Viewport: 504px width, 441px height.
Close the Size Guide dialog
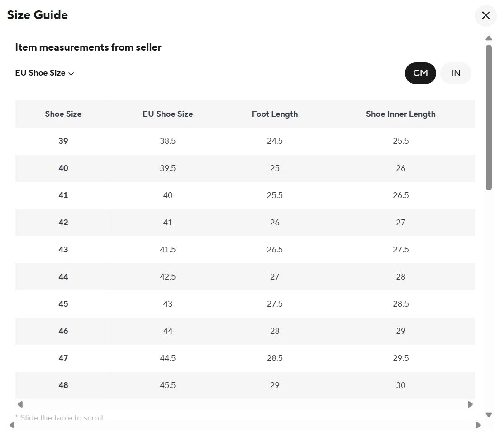[485, 15]
